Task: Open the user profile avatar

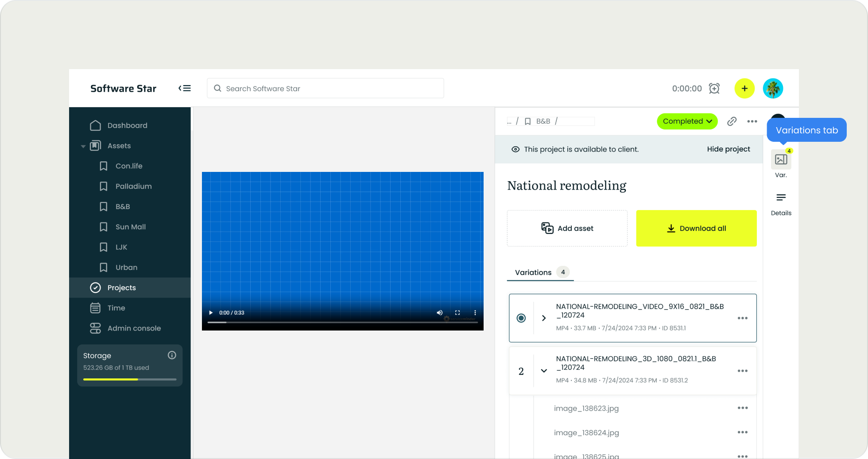Action: pyautogui.click(x=773, y=88)
